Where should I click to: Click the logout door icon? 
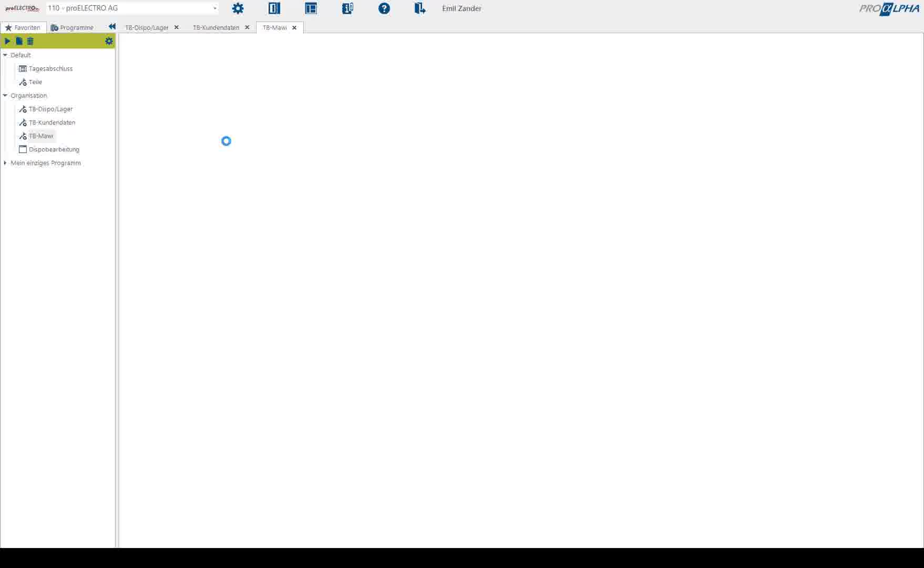click(420, 8)
